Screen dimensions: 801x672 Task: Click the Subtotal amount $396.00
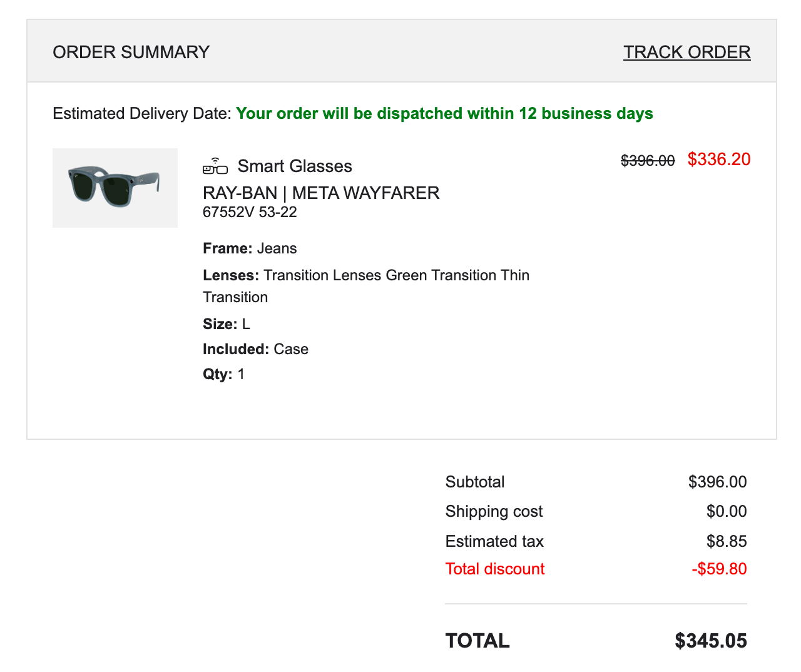pos(717,482)
